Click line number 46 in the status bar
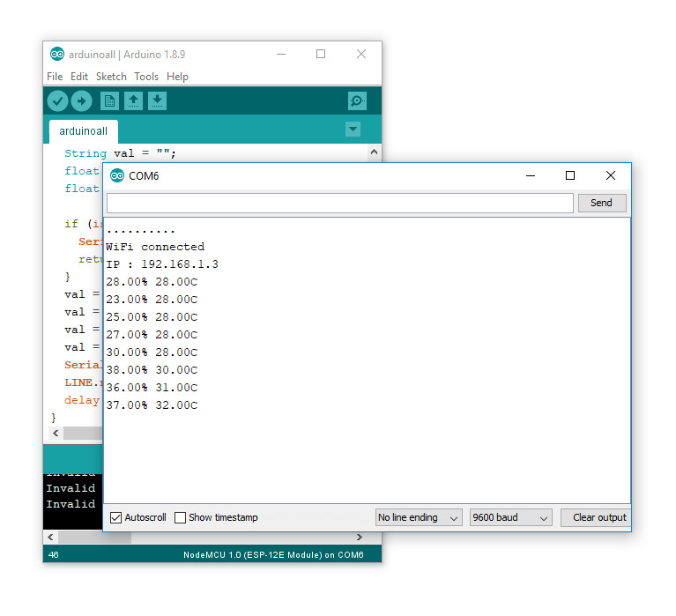 click(54, 555)
